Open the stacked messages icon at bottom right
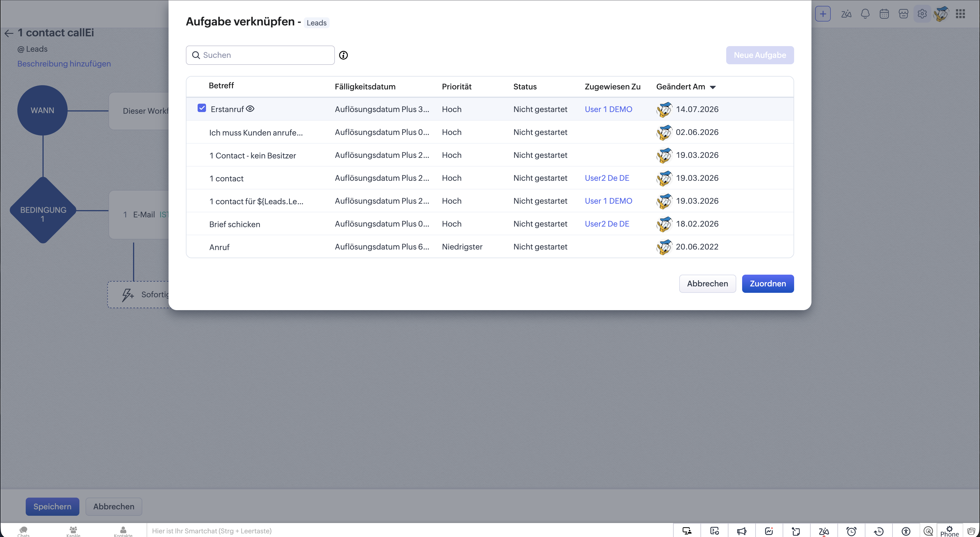 point(971,531)
